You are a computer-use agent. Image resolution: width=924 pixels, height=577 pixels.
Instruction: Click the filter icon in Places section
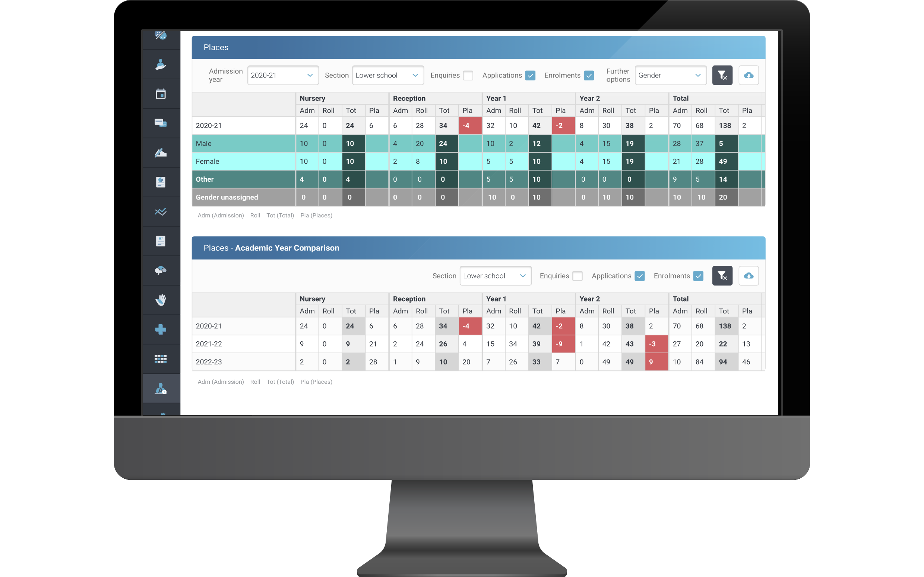[x=722, y=74]
